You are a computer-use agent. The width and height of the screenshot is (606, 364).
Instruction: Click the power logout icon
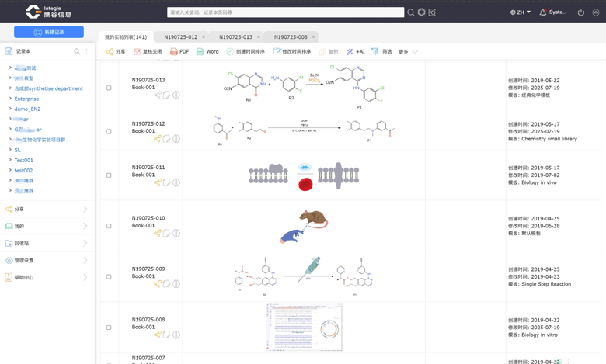click(x=580, y=12)
